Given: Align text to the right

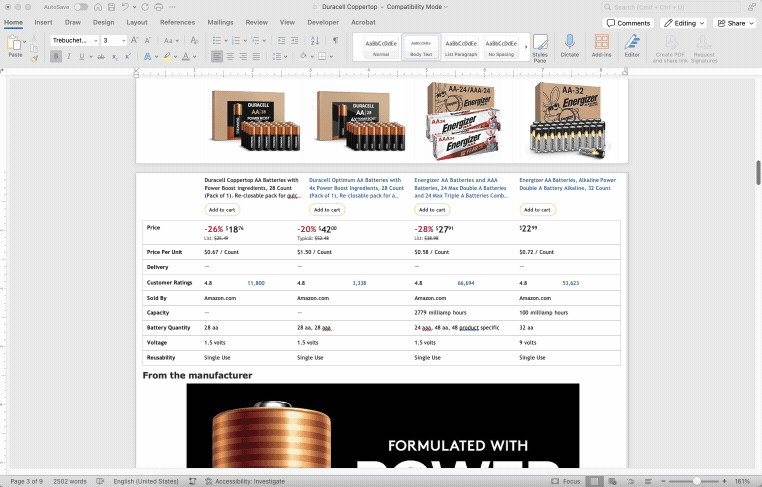Looking at the screenshot, I should [243, 57].
